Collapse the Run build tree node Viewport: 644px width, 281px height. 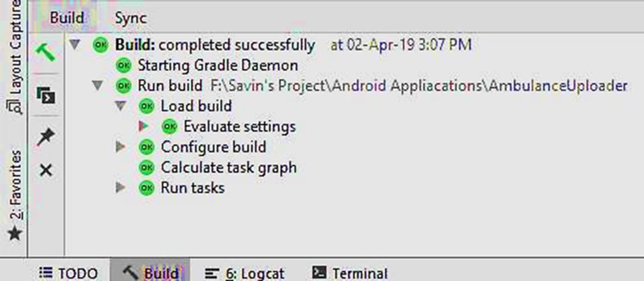pyautogui.click(x=98, y=86)
